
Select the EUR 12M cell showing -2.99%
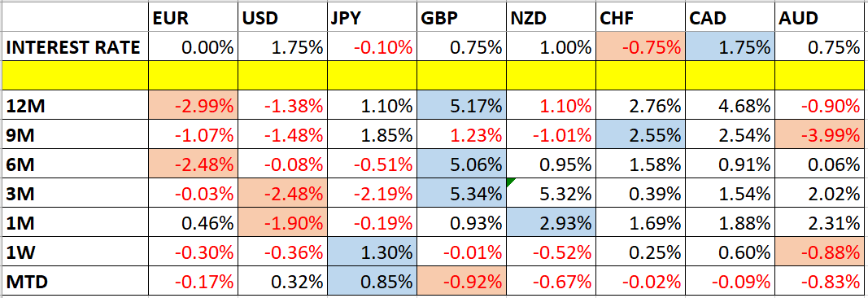193,106
